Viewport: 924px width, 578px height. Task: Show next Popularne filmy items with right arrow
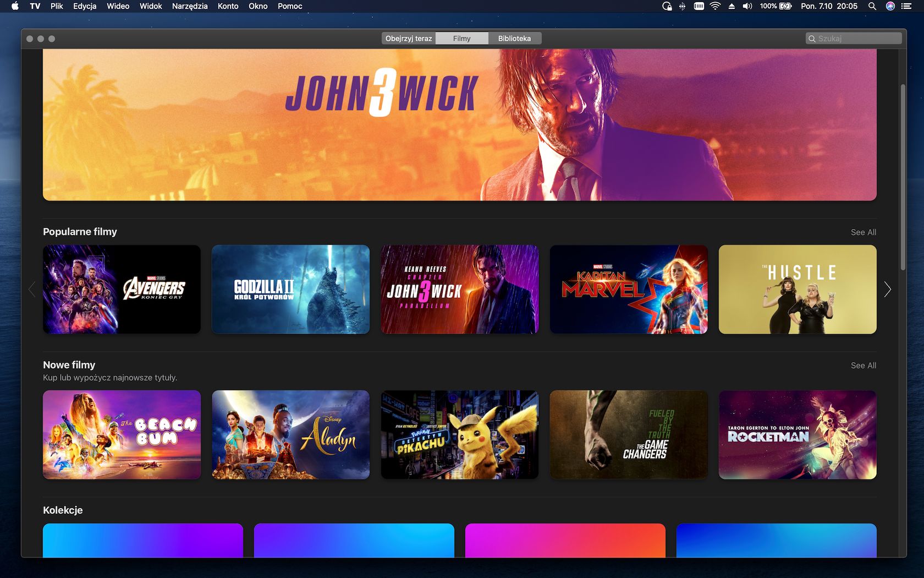(x=887, y=289)
